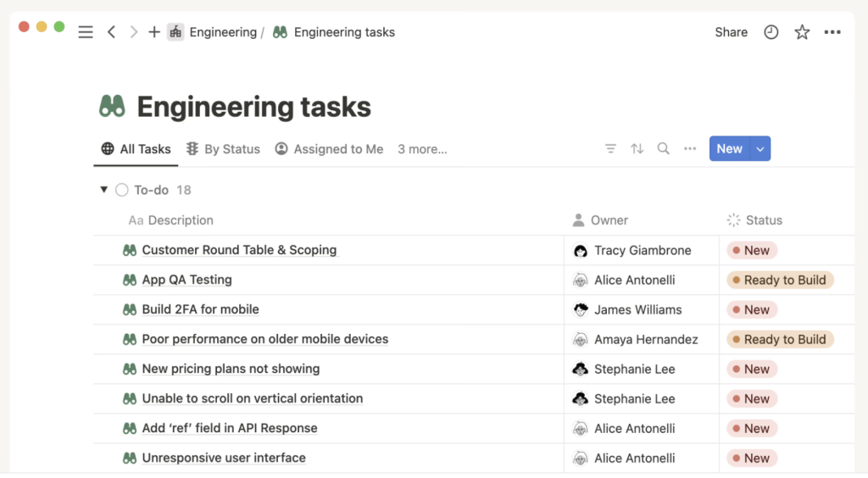Switch to the By Status tab
The image size is (868, 478).
point(223,149)
